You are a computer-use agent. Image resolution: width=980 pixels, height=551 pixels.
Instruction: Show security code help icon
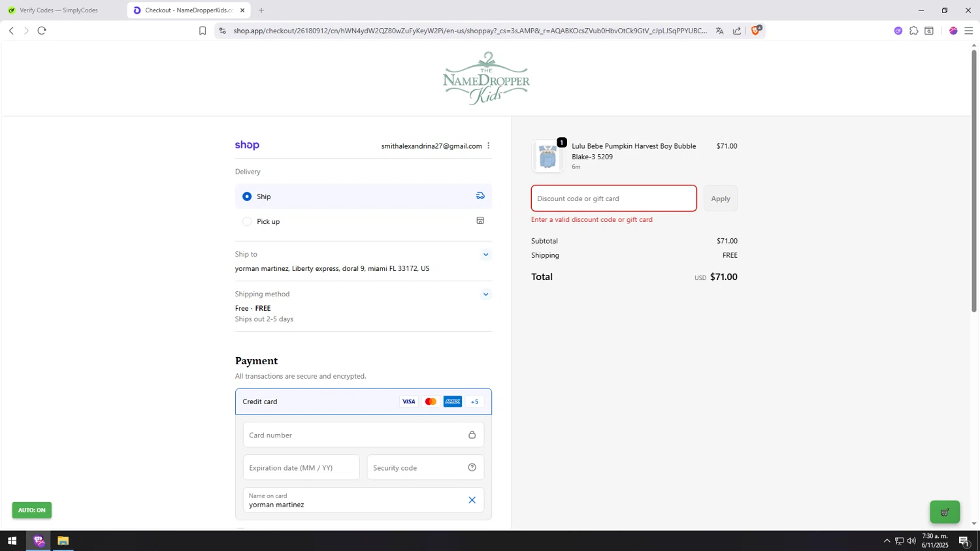(x=472, y=467)
